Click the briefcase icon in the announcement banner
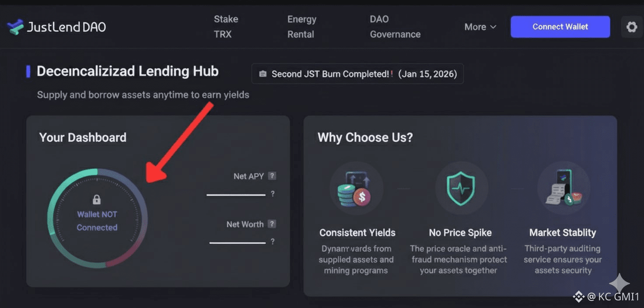Viewport: 644px width, 308px height. (262, 74)
